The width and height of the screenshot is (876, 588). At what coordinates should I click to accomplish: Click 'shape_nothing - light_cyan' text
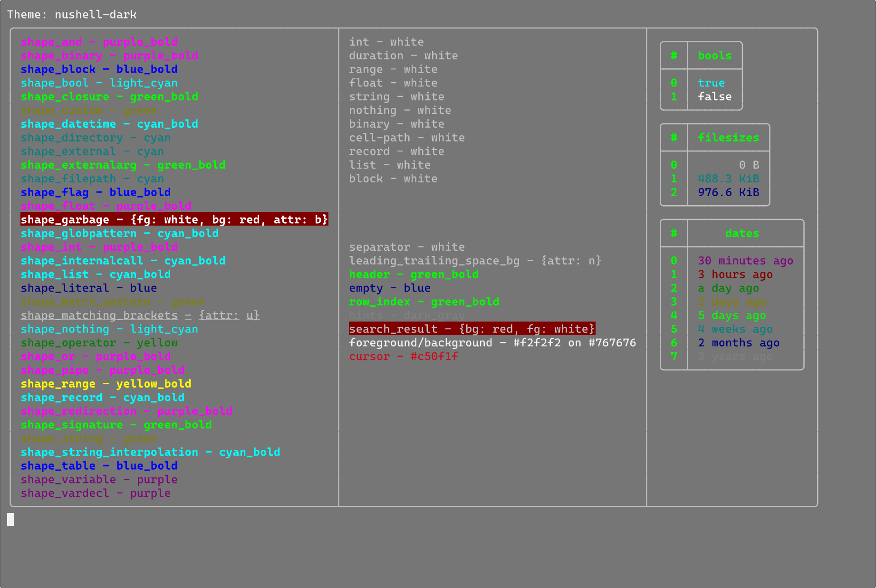[109, 329]
